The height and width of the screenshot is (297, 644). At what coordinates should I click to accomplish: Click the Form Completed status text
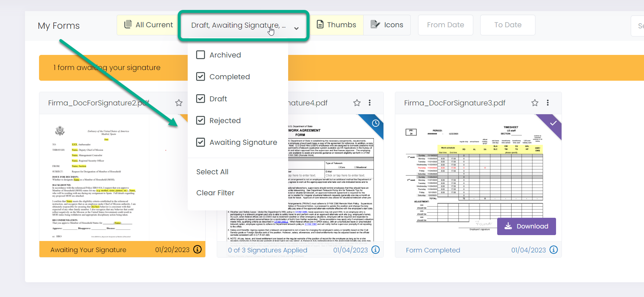click(433, 250)
